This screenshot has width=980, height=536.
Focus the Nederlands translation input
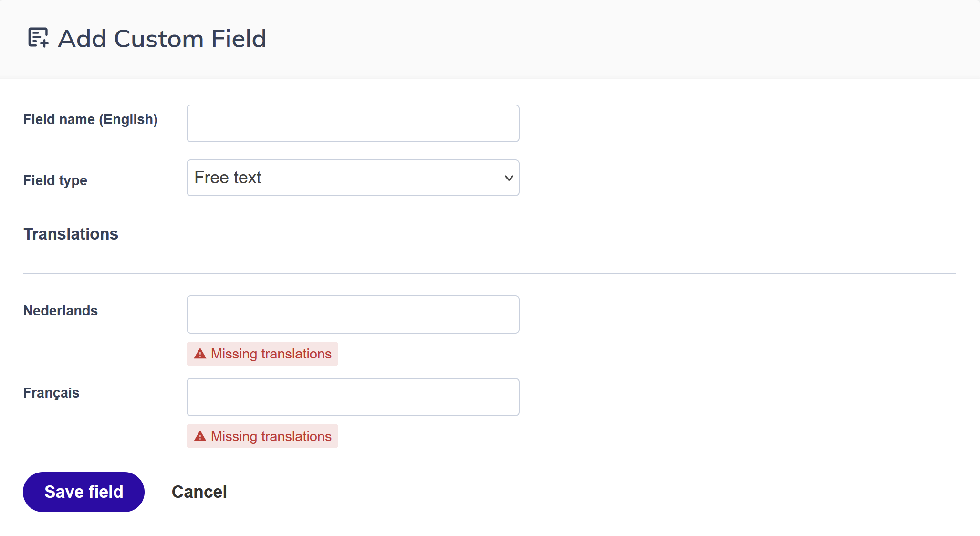pos(353,315)
